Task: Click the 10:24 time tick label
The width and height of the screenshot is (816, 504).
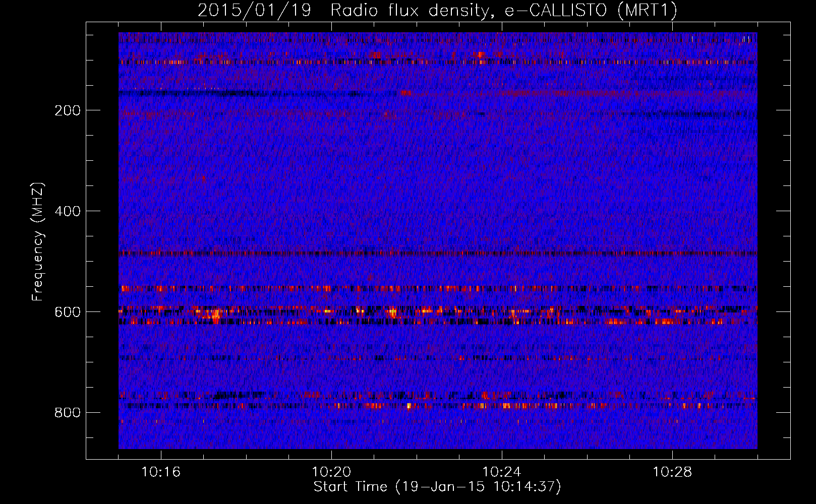Action: pos(502,472)
